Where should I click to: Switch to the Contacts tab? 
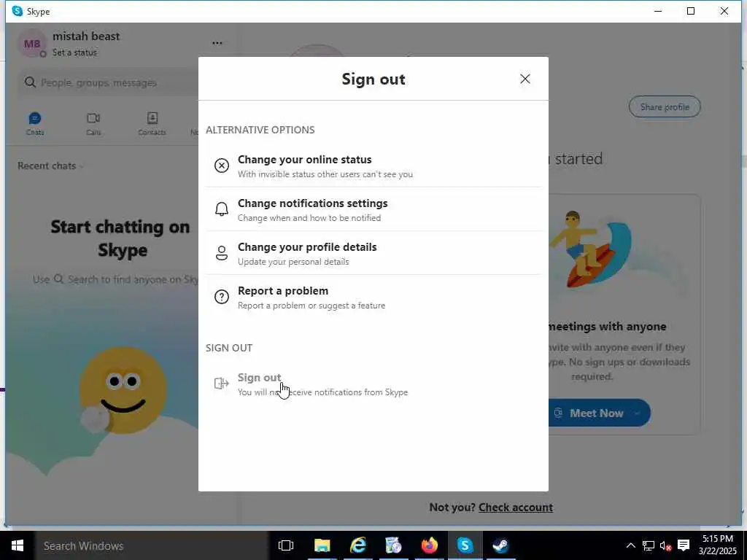coord(152,124)
